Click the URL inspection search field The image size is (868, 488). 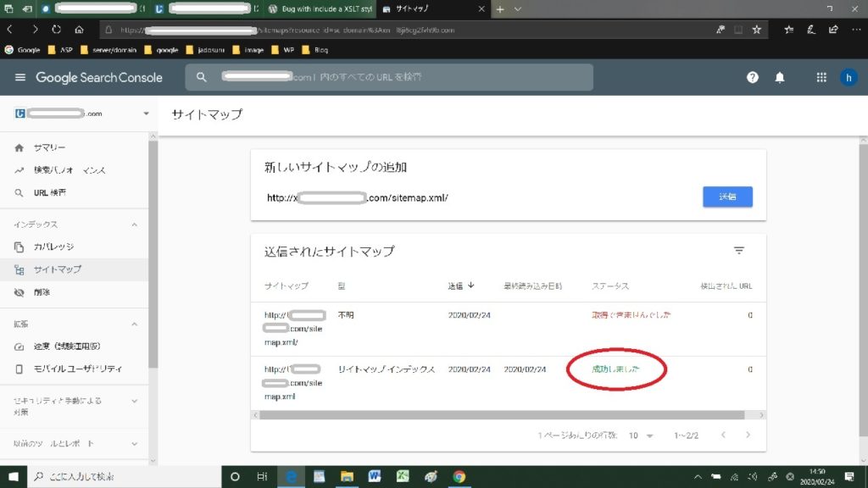(x=390, y=77)
